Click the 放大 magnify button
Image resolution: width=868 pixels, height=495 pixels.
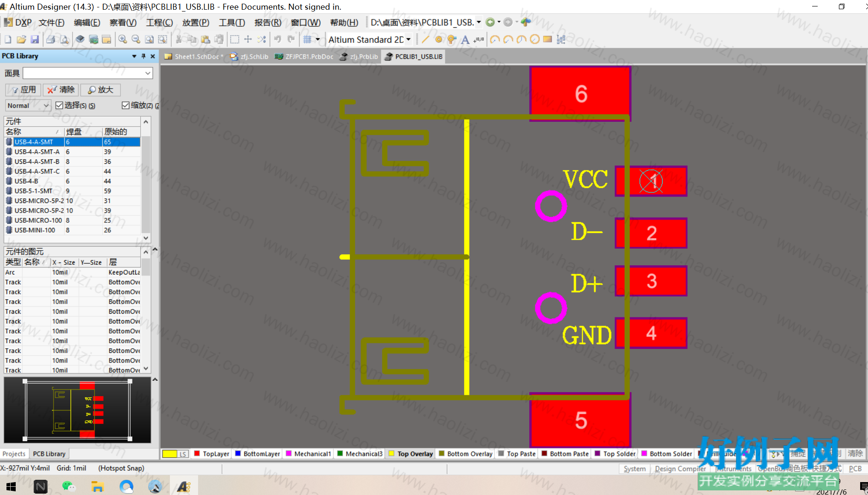pos(100,90)
